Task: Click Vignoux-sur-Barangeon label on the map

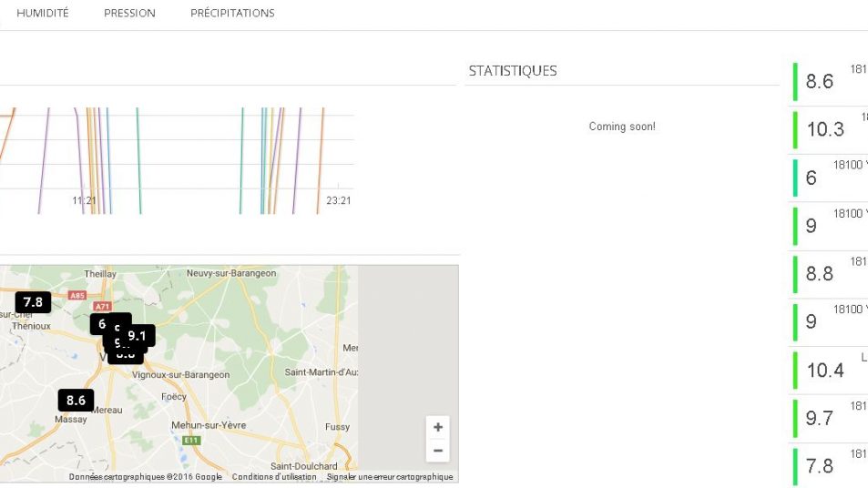Action: click(181, 374)
